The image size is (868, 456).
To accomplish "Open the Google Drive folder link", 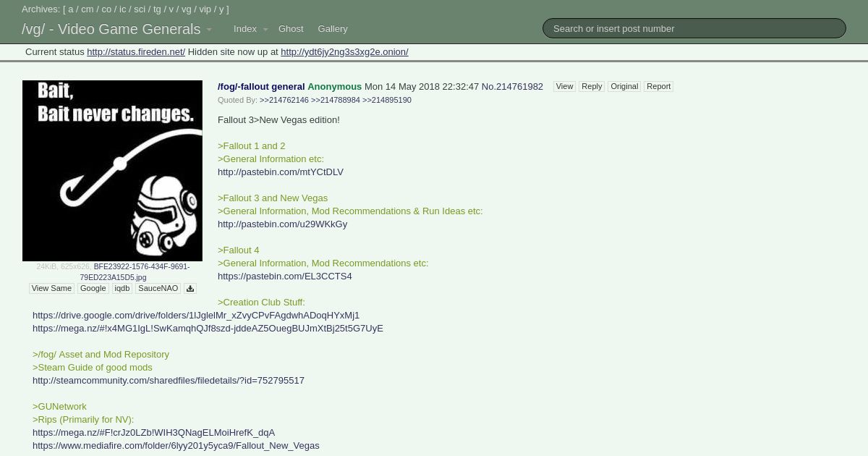I will coord(196,315).
